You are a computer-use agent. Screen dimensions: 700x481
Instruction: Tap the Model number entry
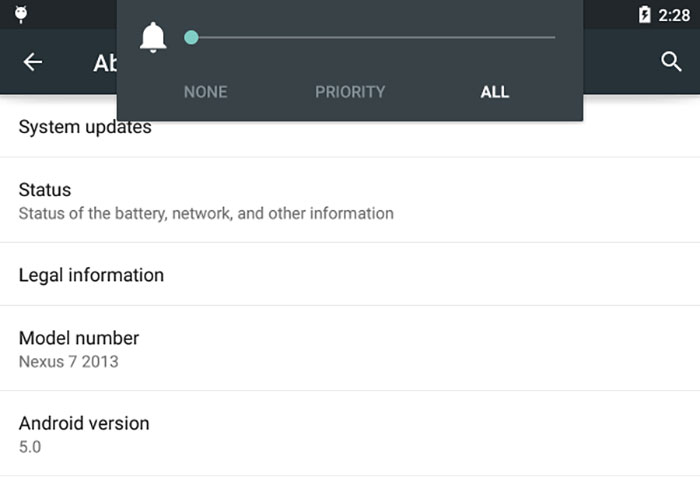coord(350,348)
